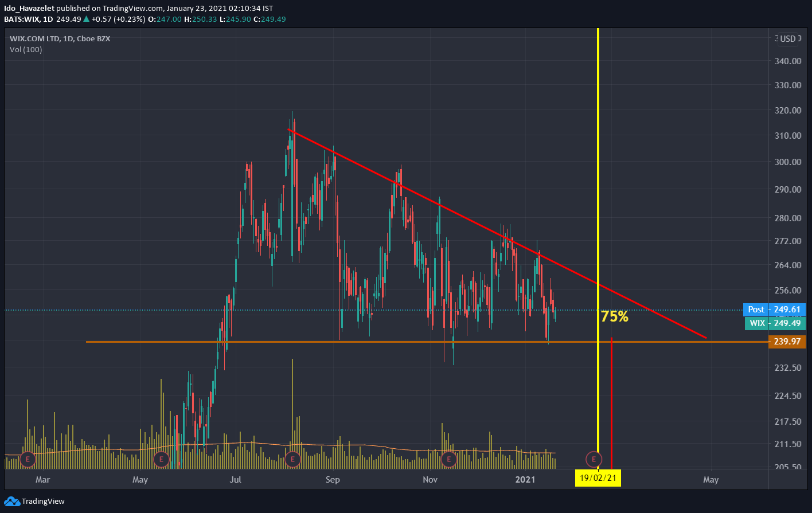Click the WIX.COM LTD, 1D, Cboe BZX title
812x513 pixels.
[60, 39]
